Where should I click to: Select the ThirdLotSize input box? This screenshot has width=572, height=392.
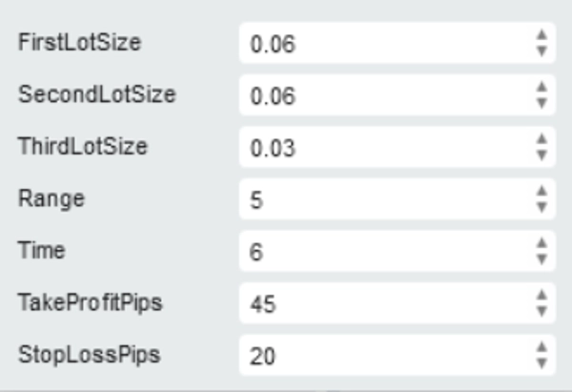coord(381,149)
